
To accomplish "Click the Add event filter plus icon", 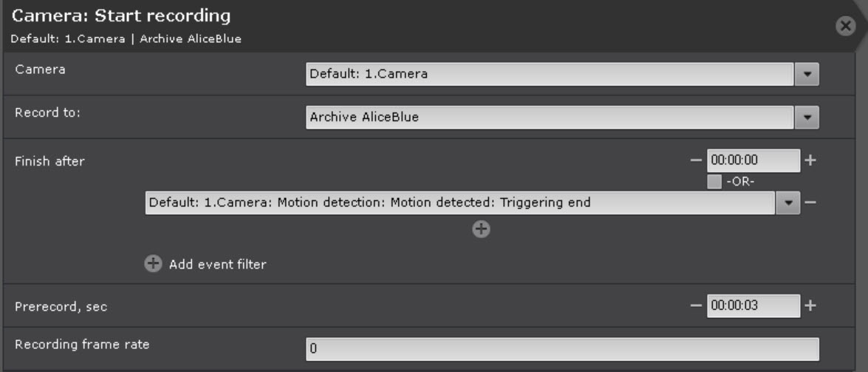I will [154, 264].
